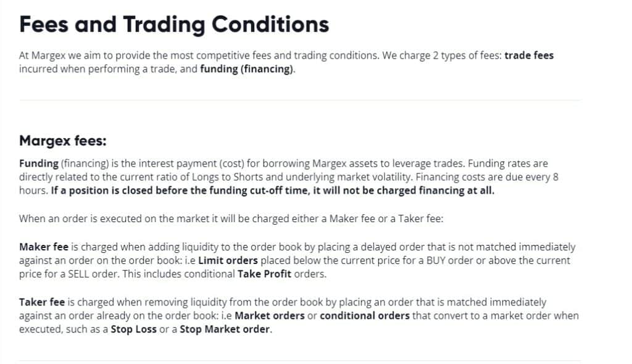Click the bold Taker fee term
Viewport: 632px width, 364px height.
tap(42, 302)
